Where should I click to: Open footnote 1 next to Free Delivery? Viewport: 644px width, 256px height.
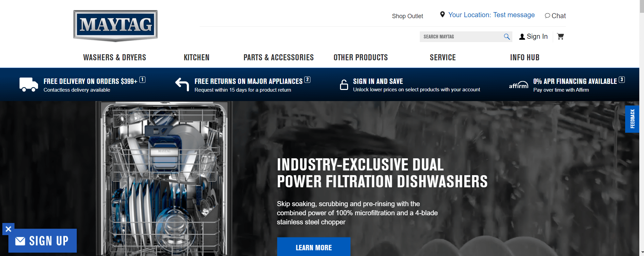point(142,80)
